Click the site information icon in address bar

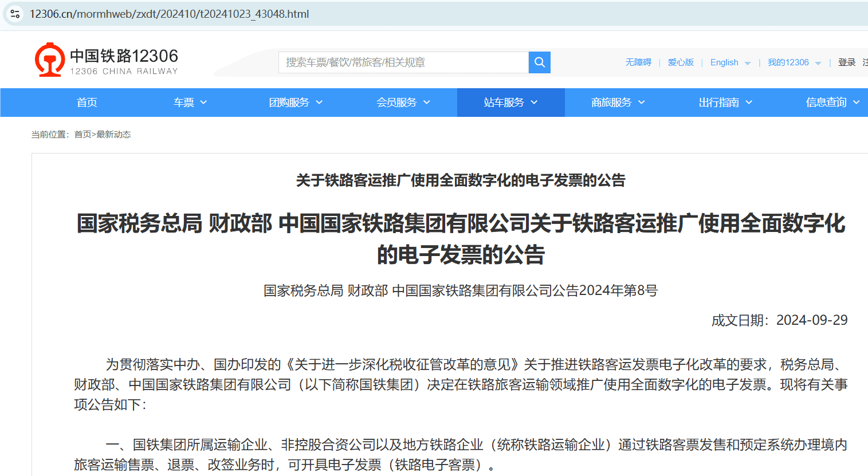click(15, 14)
